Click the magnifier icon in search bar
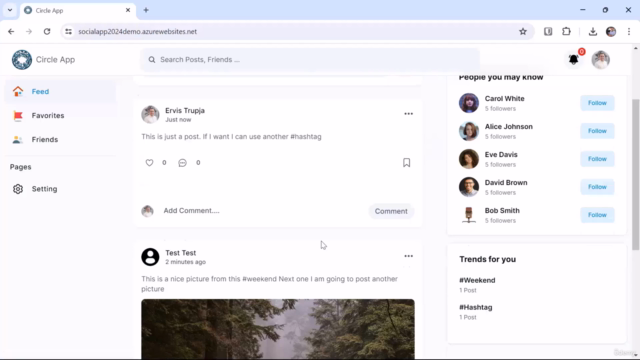This screenshot has height=360, width=640. coord(152,60)
